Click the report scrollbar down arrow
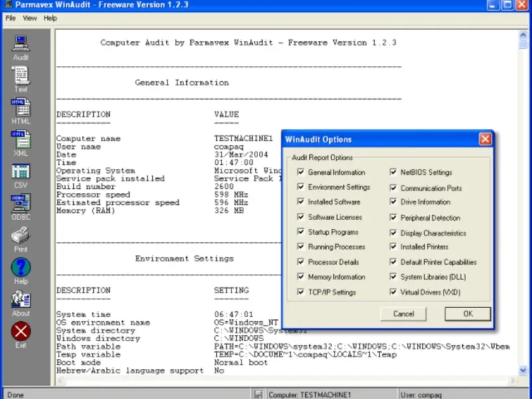This screenshot has width=532, height=399. [523, 370]
